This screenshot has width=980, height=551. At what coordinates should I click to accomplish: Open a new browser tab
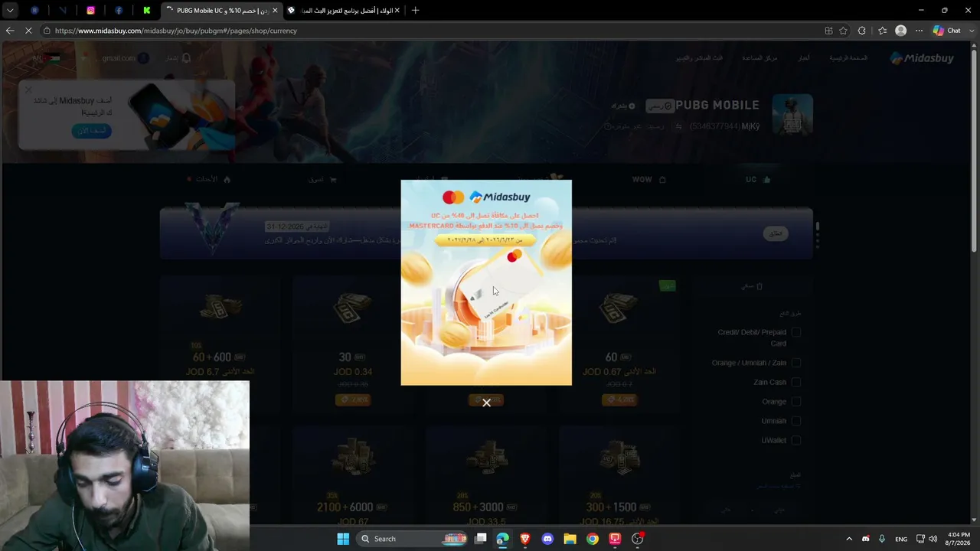coord(415,10)
